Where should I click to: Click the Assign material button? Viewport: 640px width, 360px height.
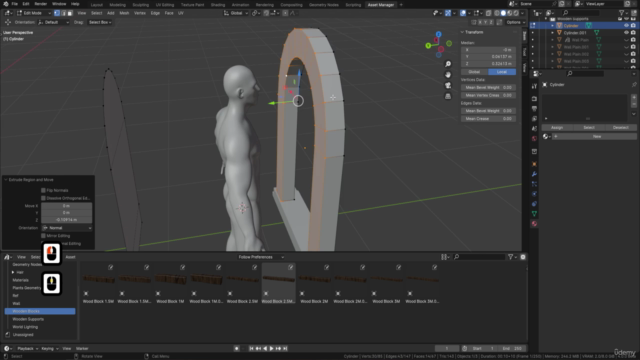pyautogui.click(x=557, y=127)
